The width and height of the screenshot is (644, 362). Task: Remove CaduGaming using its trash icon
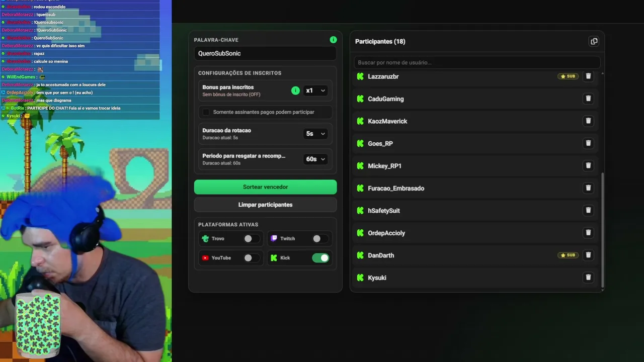(588, 99)
